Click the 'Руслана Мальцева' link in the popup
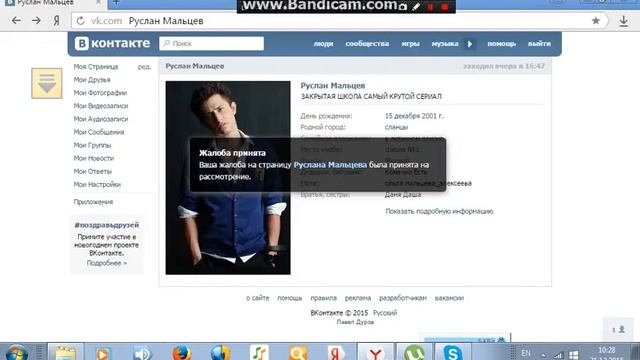 pyautogui.click(x=330, y=165)
